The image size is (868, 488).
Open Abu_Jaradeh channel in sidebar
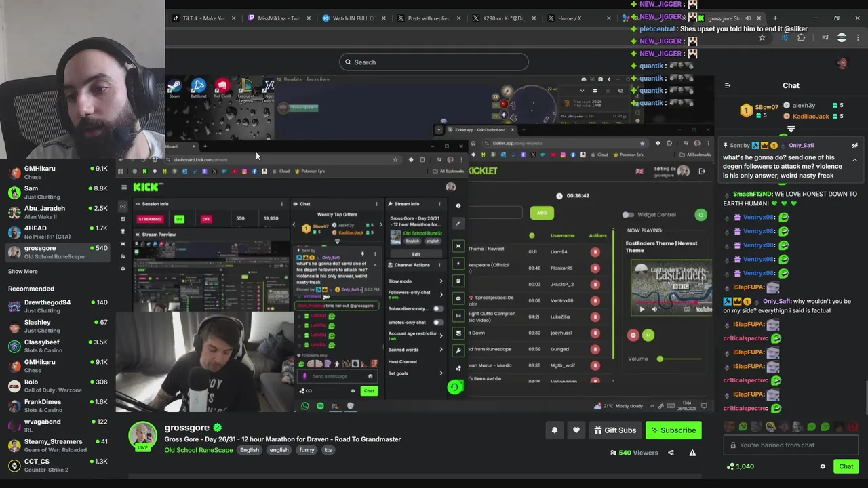click(57, 212)
